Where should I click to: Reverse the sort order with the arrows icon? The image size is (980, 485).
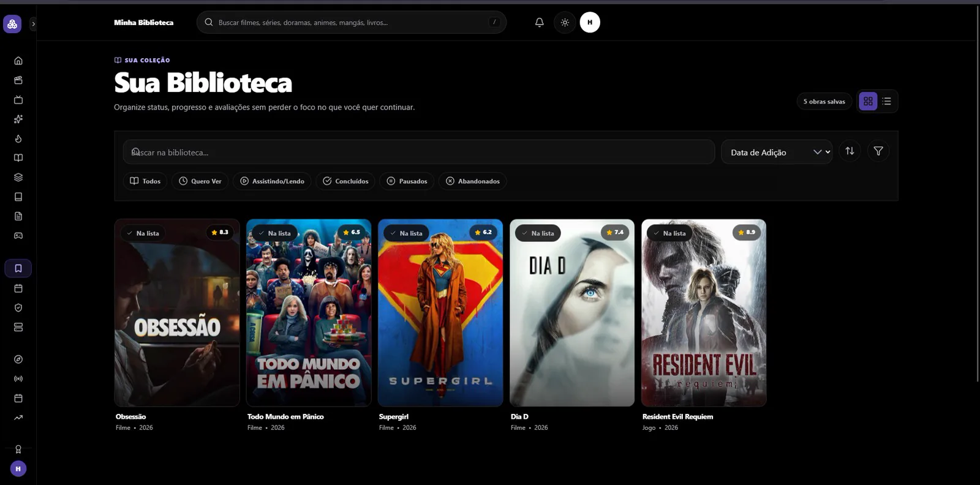point(850,151)
